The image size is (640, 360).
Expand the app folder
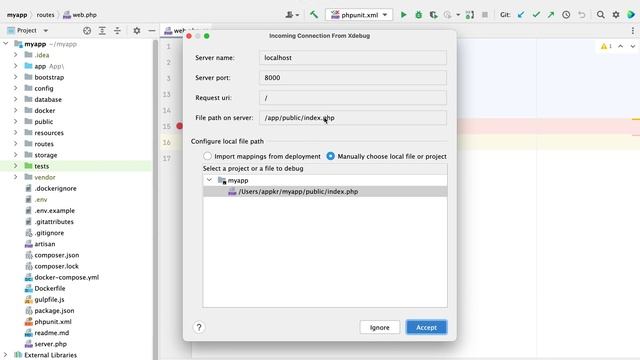[x=16, y=66]
